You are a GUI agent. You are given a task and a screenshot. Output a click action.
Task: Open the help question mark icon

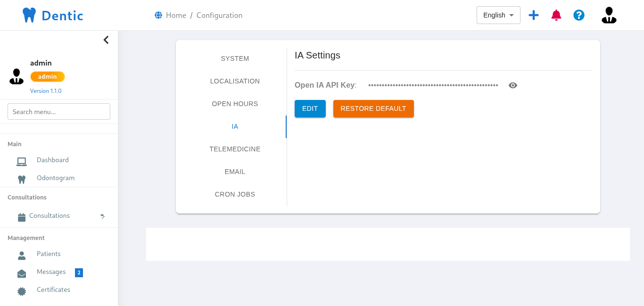click(579, 15)
